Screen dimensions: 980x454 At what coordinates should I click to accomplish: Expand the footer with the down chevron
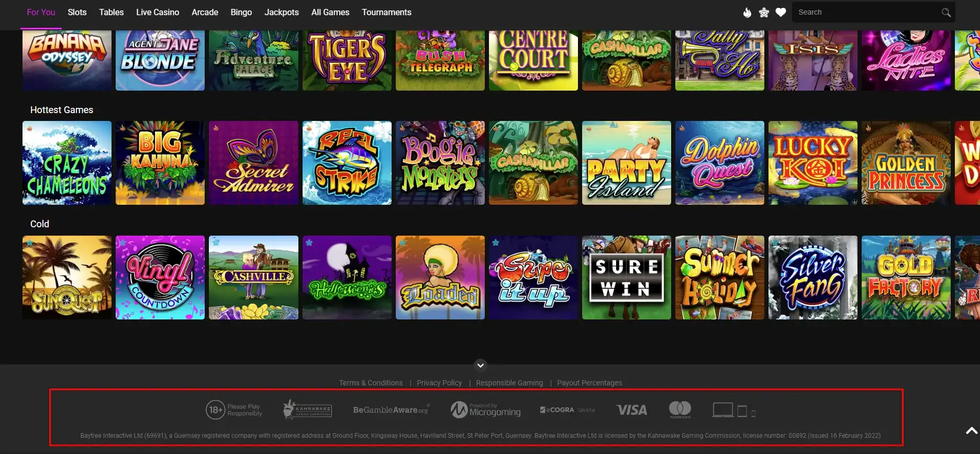481,365
